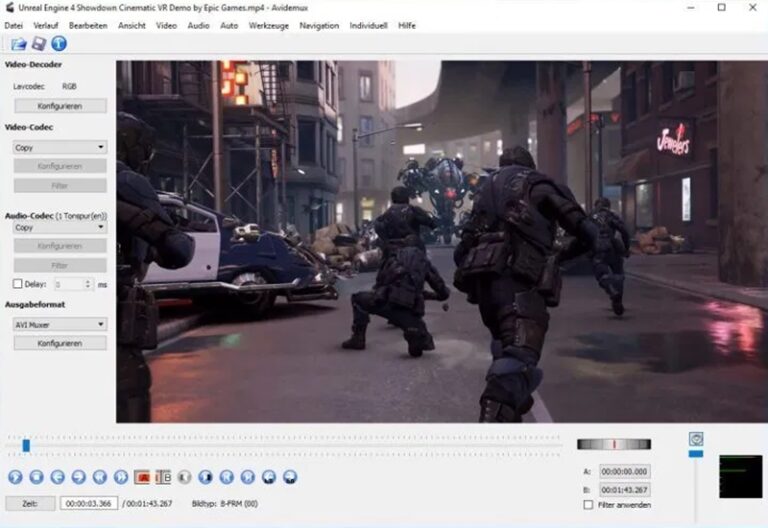
Task: Open the Bearbeiten menu
Action: pyautogui.click(x=88, y=25)
